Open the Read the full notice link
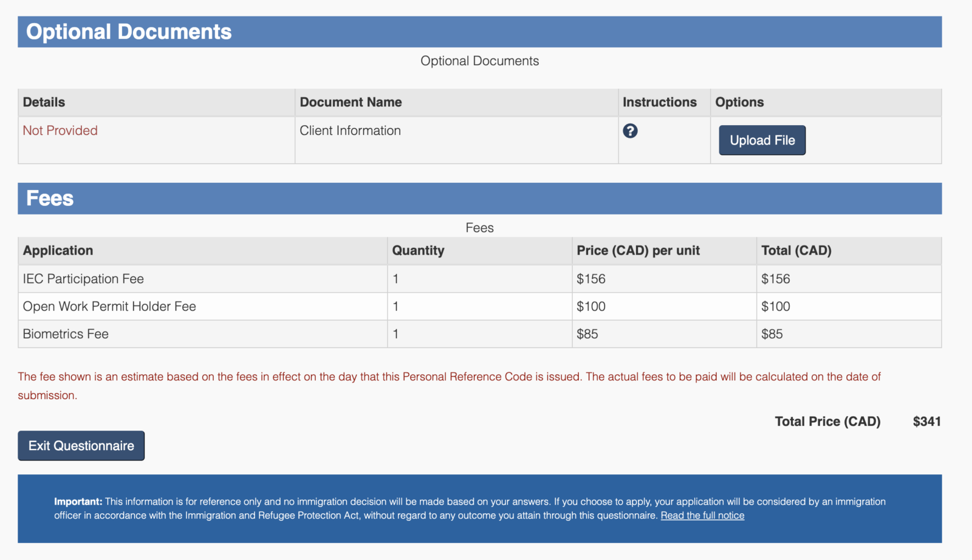This screenshot has height=560, width=972. 702,516
